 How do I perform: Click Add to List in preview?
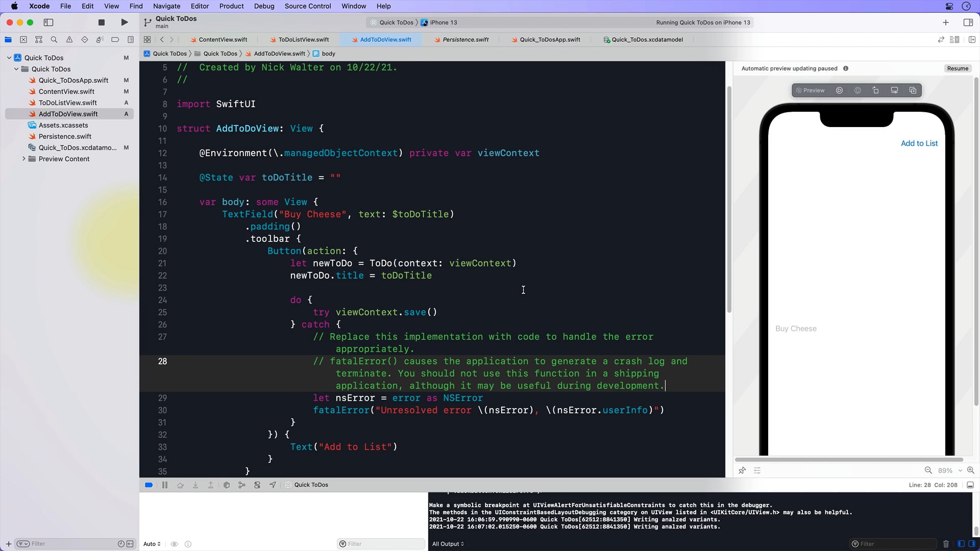tap(919, 143)
